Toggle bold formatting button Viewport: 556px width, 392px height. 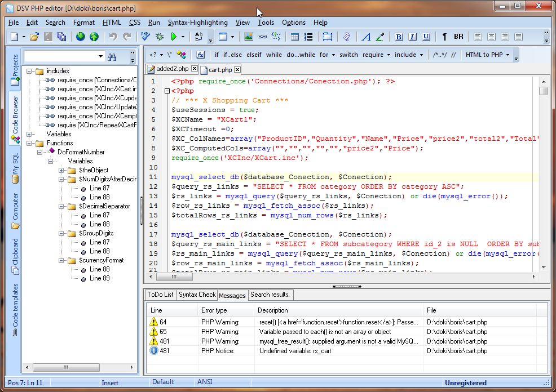(399, 37)
